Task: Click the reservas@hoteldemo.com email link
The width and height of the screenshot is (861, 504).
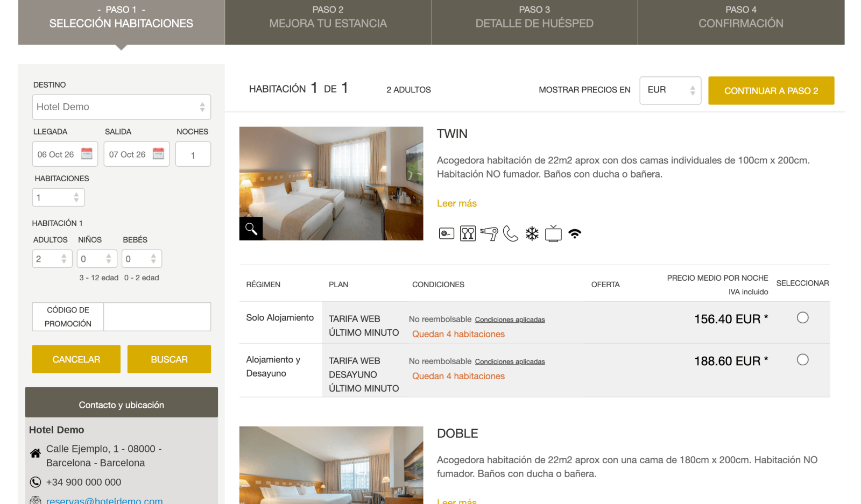Action: point(104,500)
